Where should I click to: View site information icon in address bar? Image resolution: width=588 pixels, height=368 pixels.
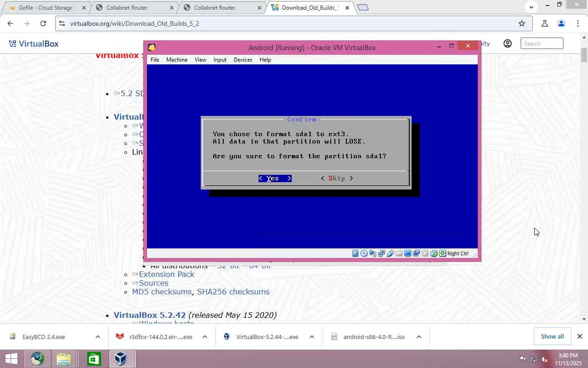[x=62, y=23]
